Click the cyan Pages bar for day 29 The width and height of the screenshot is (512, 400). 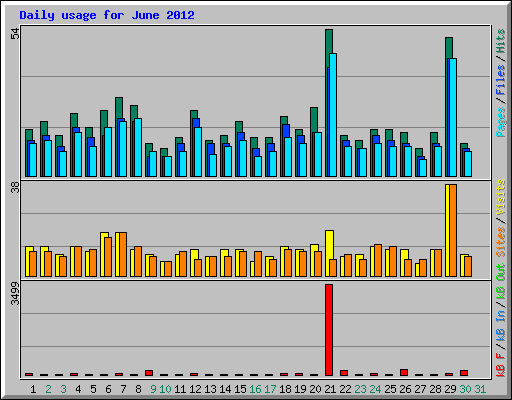click(x=453, y=118)
